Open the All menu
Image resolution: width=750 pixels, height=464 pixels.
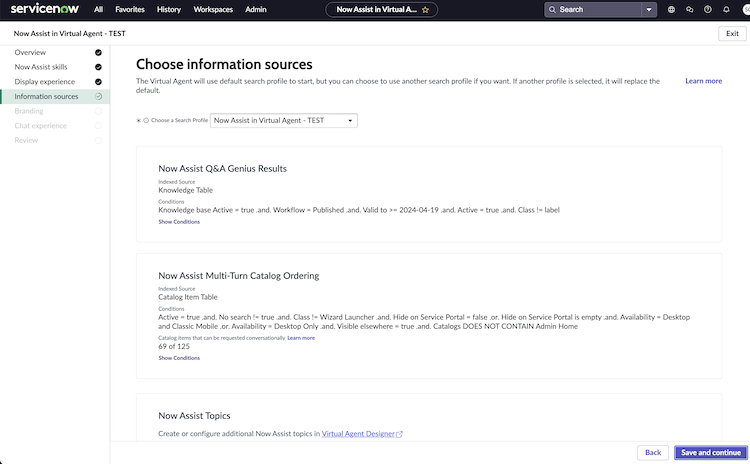(99, 9)
